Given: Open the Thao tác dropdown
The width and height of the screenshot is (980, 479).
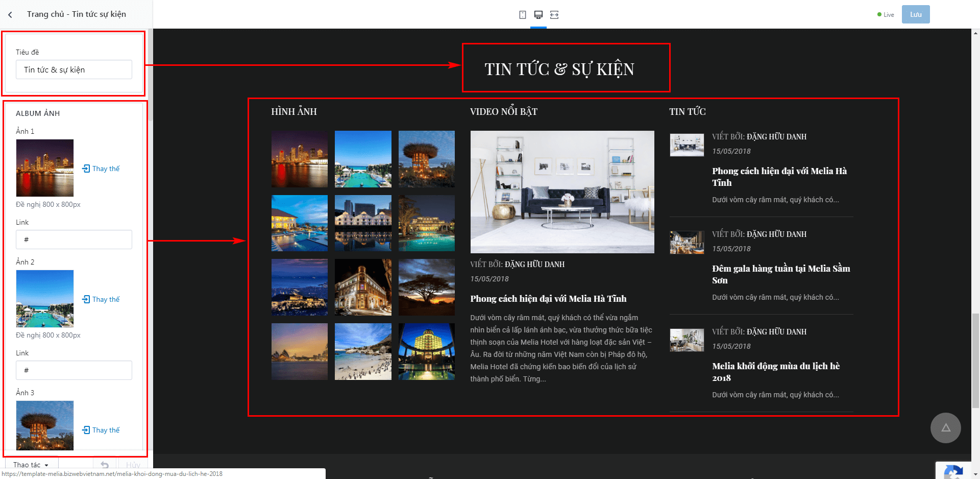Looking at the screenshot, I should pyautogui.click(x=32, y=465).
